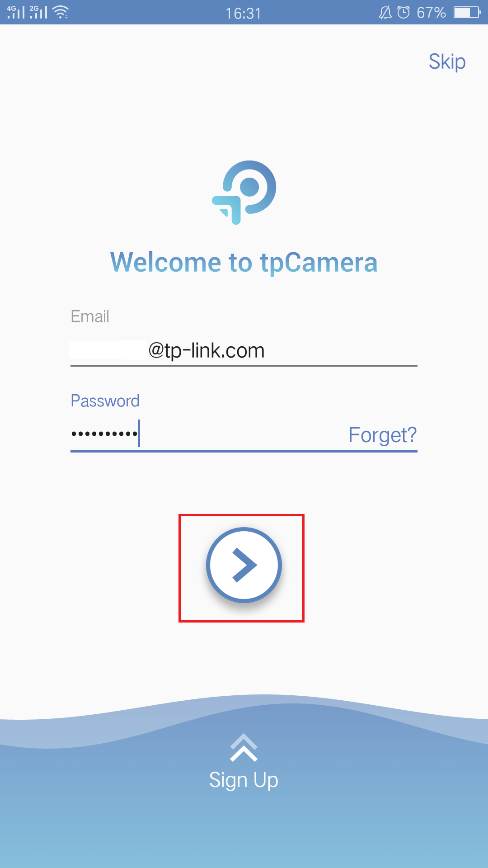Tap the double chevron above Sign Up
488x868 pixels.
(244, 748)
